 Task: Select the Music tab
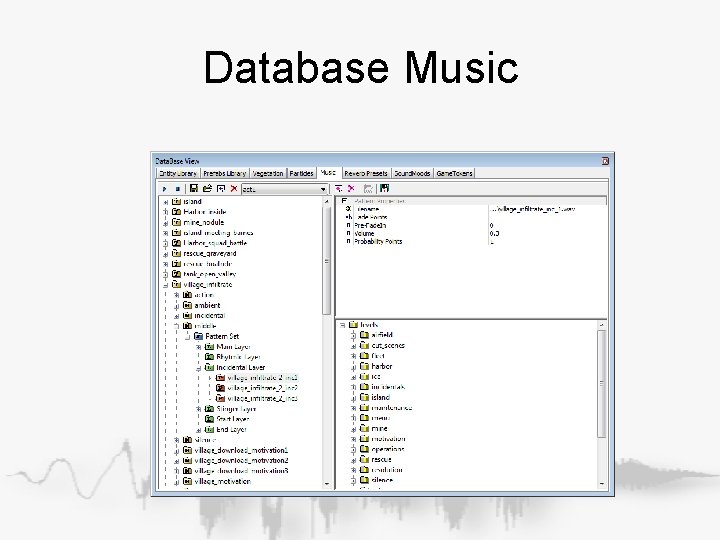(328, 172)
